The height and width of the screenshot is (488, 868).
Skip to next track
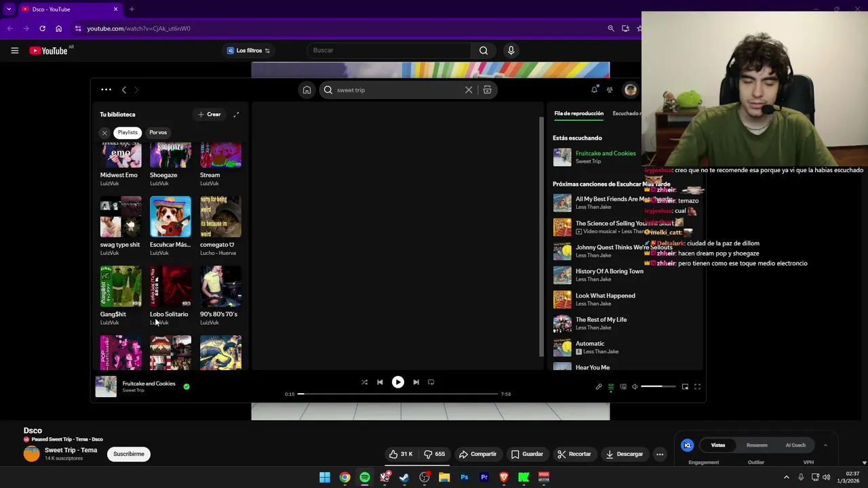point(416,382)
